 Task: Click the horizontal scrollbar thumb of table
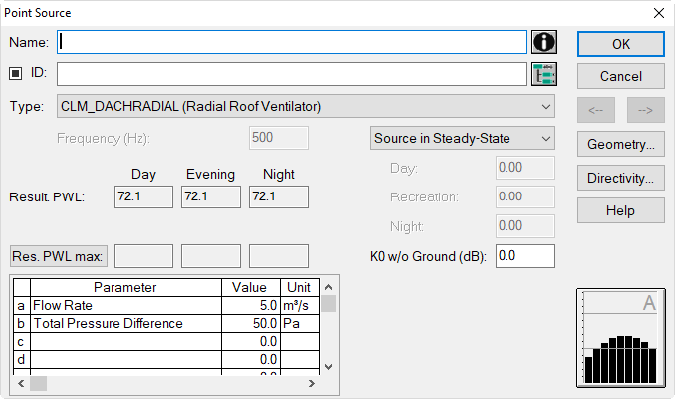(38, 383)
